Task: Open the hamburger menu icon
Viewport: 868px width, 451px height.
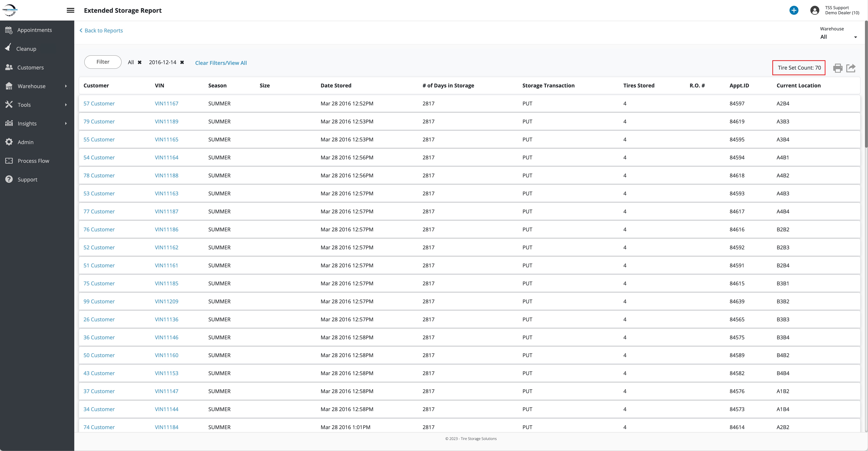Action: point(70,11)
